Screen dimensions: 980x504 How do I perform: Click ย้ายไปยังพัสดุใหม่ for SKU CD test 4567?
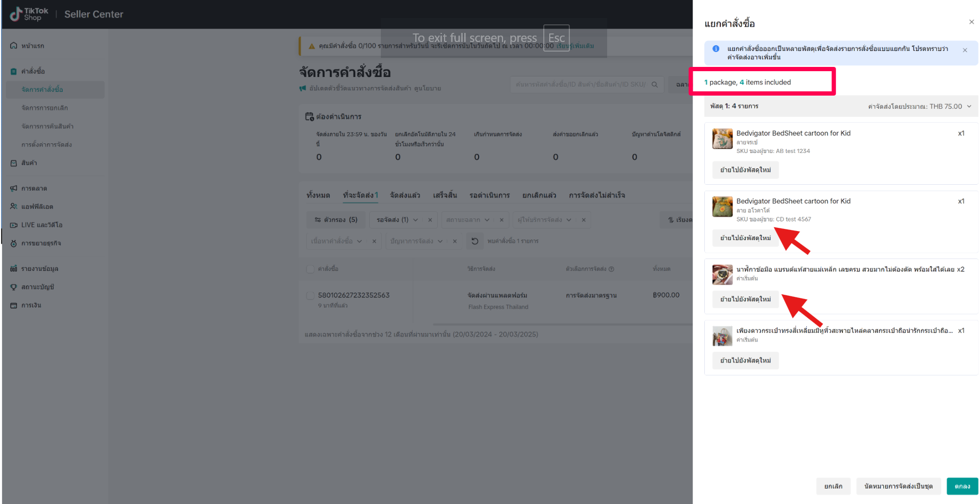tap(745, 238)
